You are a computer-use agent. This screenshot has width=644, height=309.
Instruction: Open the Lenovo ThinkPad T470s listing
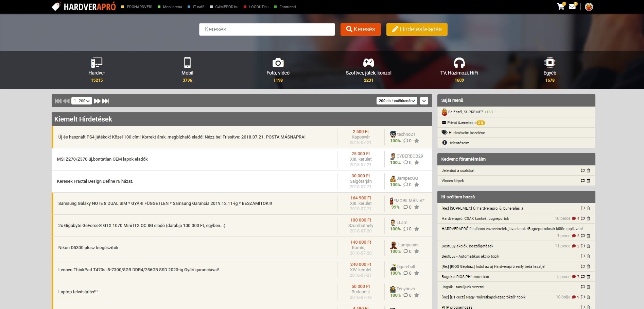(x=138, y=270)
